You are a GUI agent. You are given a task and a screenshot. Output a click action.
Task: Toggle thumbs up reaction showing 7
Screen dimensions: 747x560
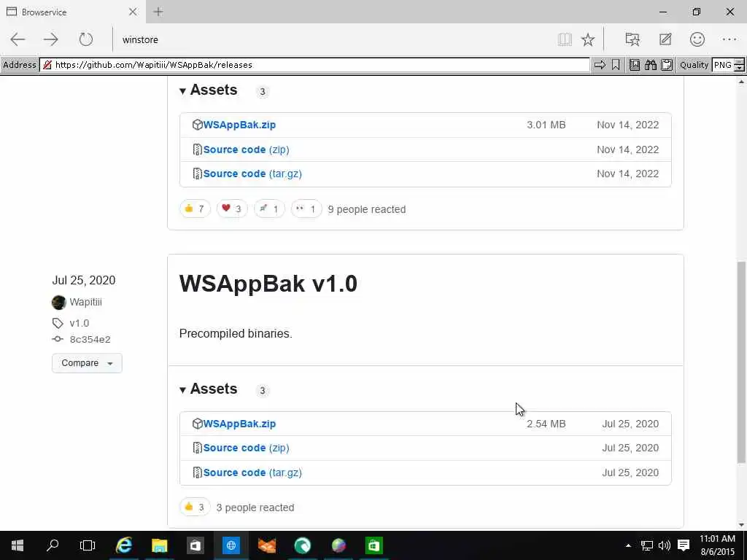(195, 209)
